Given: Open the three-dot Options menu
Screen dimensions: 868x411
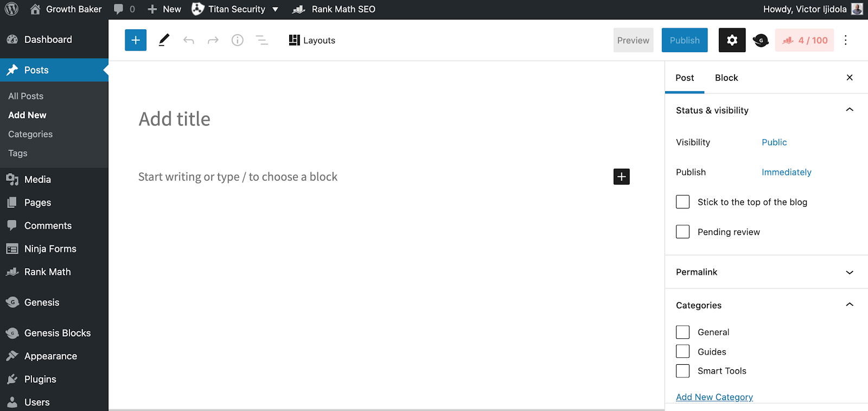Looking at the screenshot, I should tap(845, 40).
